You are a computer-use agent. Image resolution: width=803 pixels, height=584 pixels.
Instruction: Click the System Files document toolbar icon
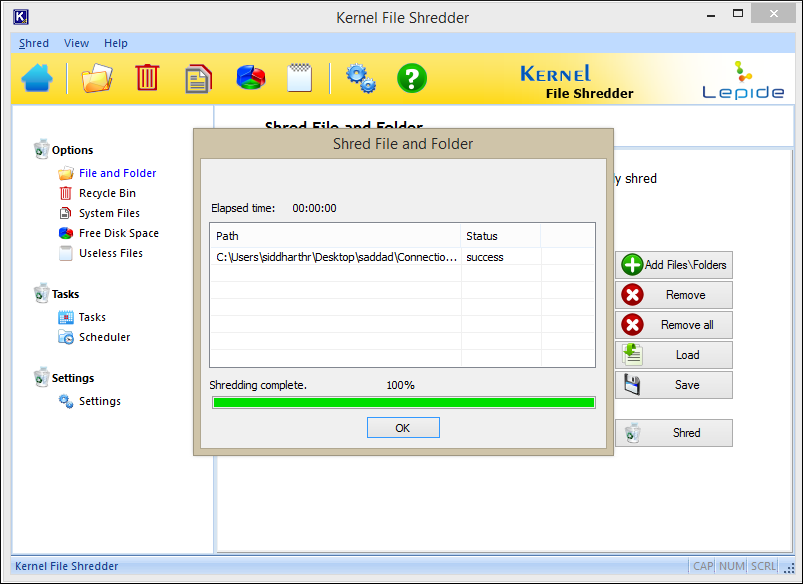[198, 79]
